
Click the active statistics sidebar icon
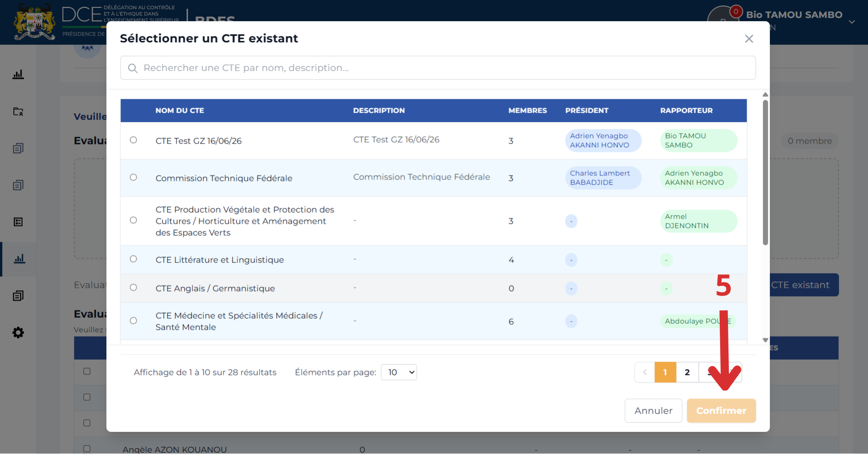(x=19, y=259)
